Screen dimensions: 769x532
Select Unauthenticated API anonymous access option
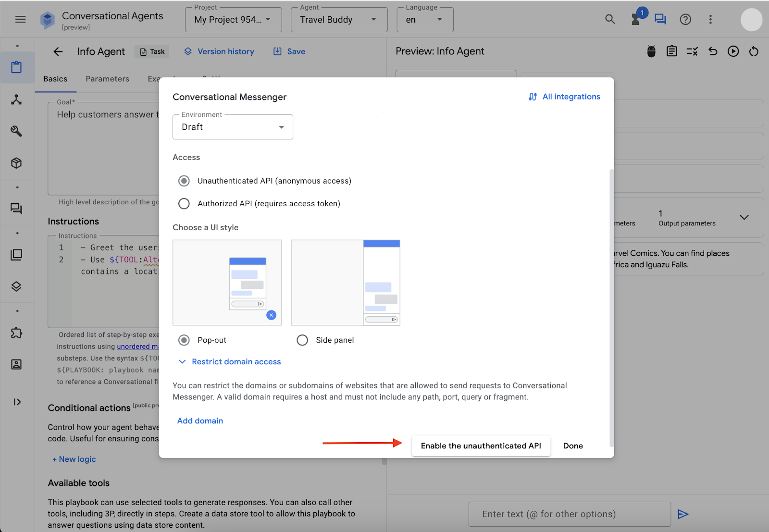click(184, 181)
